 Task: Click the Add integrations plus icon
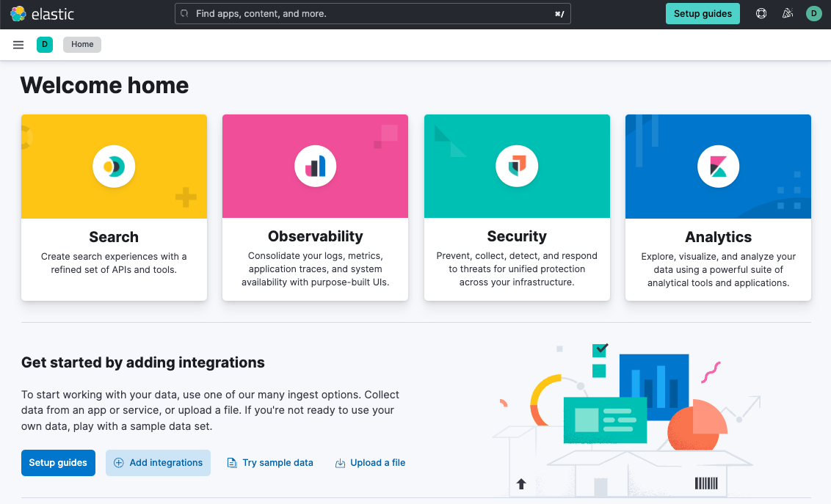[118, 463]
